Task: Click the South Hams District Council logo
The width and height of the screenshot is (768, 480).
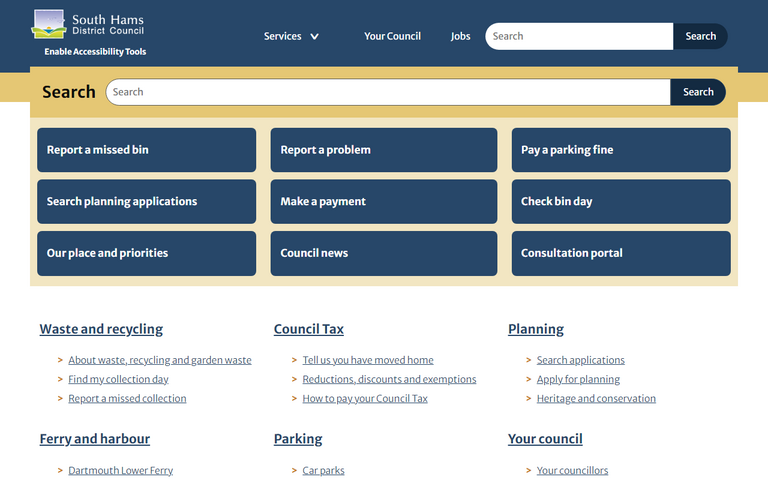Action: (x=89, y=24)
